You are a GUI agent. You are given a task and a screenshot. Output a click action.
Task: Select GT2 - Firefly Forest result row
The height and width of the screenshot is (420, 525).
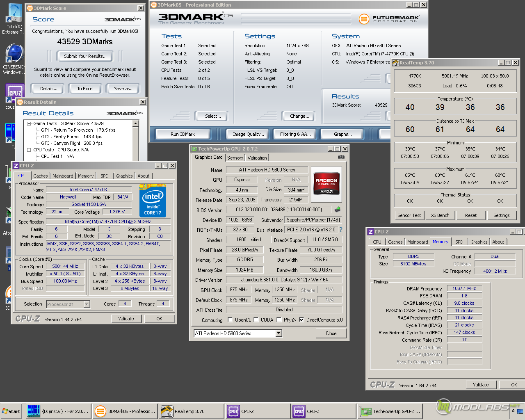coord(72,137)
